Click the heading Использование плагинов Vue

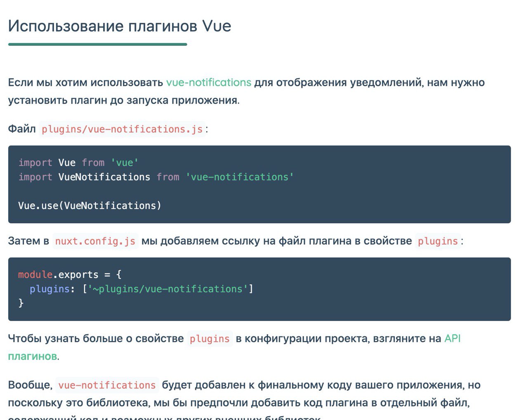pos(120,26)
